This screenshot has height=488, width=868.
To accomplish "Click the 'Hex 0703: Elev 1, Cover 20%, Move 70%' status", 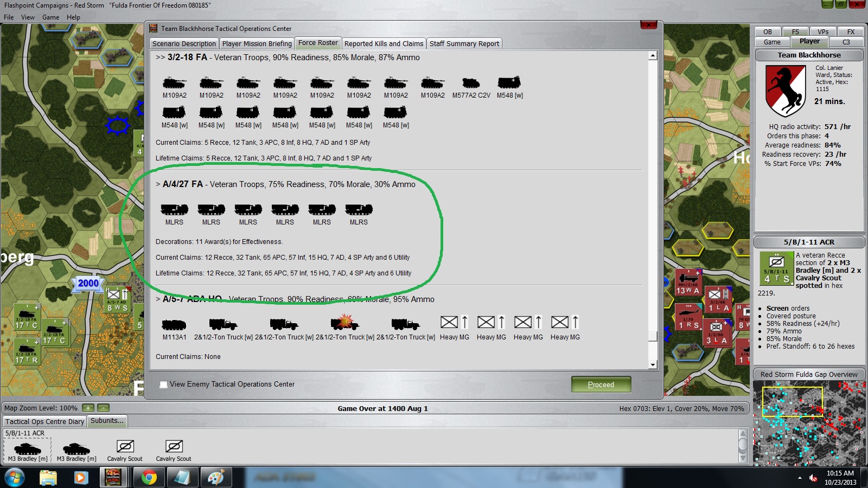I will [681, 409].
